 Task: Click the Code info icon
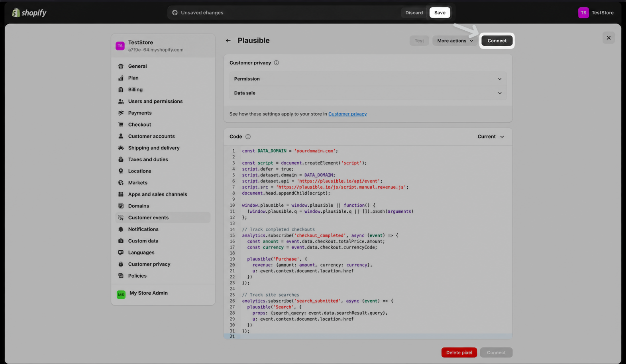click(x=248, y=137)
